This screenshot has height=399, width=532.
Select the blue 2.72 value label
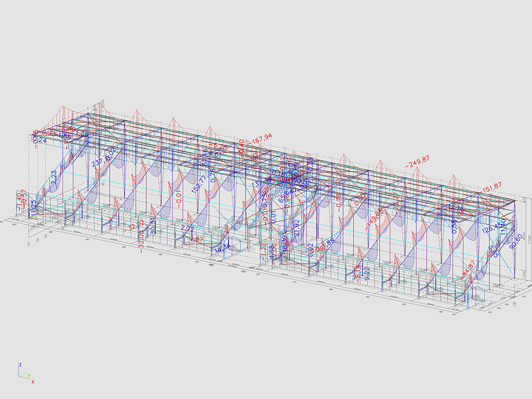click(188, 228)
